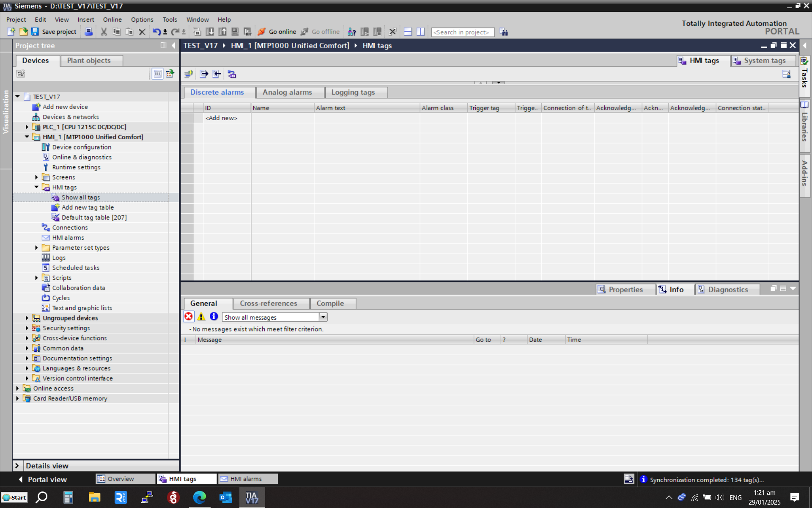Click the Export tags icon in the HMI tags toolbar
This screenshot has height=508, width=812.
click(x=204, y=74)
